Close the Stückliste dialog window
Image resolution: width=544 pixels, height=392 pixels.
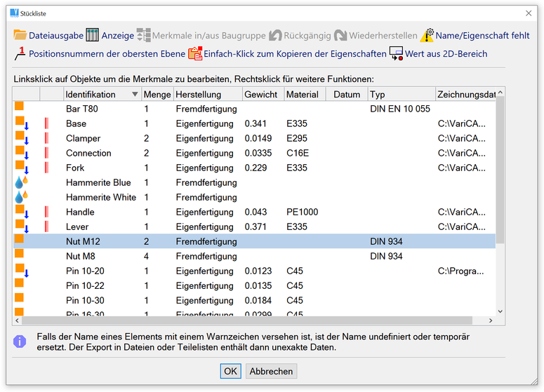[529, 13]
